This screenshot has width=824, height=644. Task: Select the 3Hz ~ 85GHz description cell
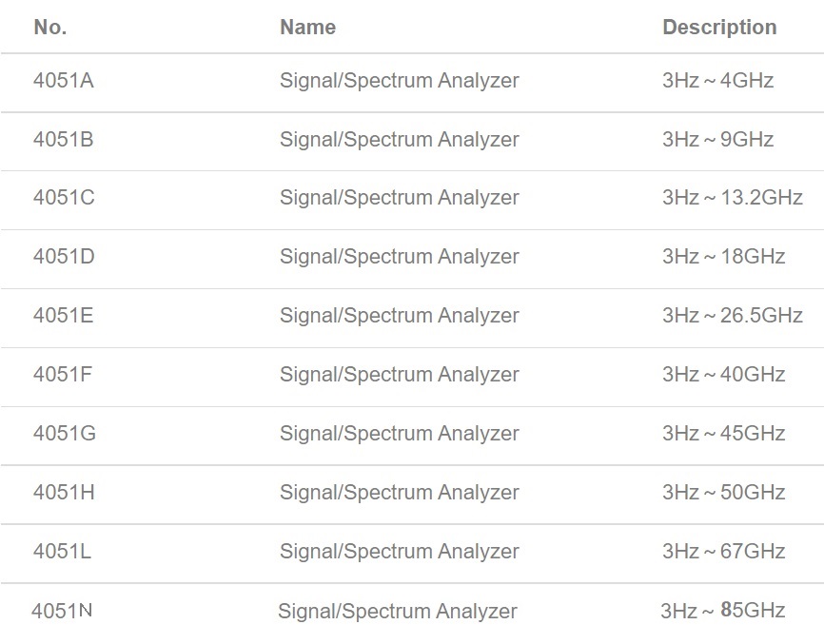[x=722, y=611]
